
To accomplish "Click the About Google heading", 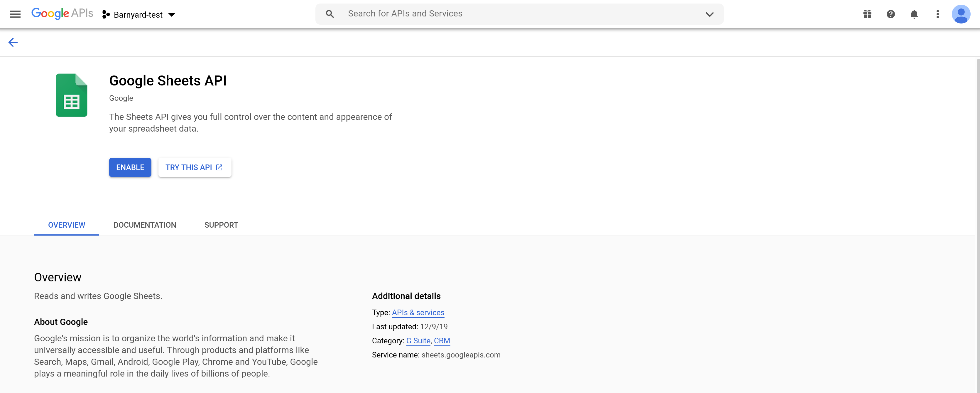I will 61,322.
